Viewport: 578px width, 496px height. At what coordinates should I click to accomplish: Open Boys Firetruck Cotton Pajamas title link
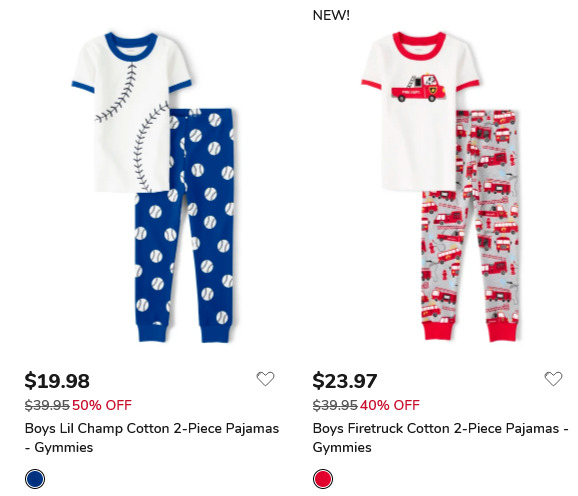pos(441,438)
